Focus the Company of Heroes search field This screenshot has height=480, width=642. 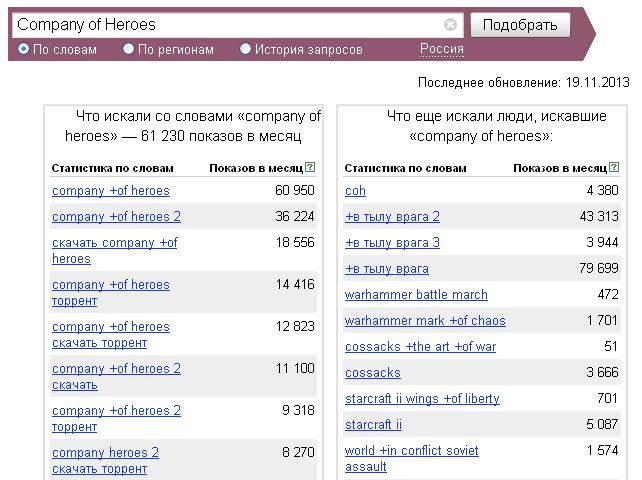coord(229,25)
